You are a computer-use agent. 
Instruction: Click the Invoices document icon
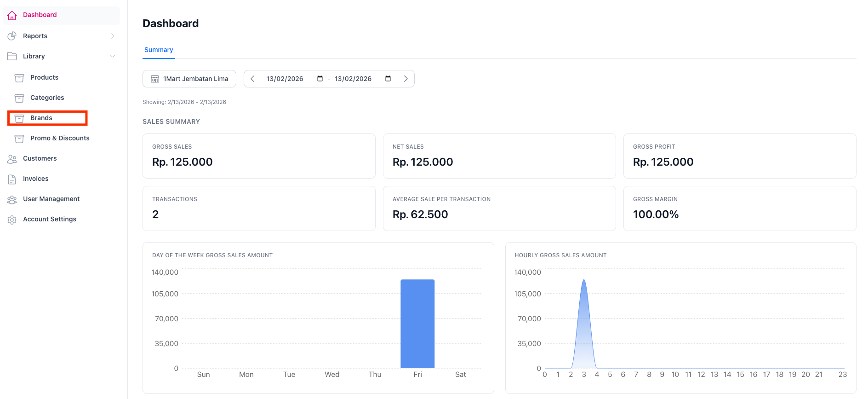point(12,179)
